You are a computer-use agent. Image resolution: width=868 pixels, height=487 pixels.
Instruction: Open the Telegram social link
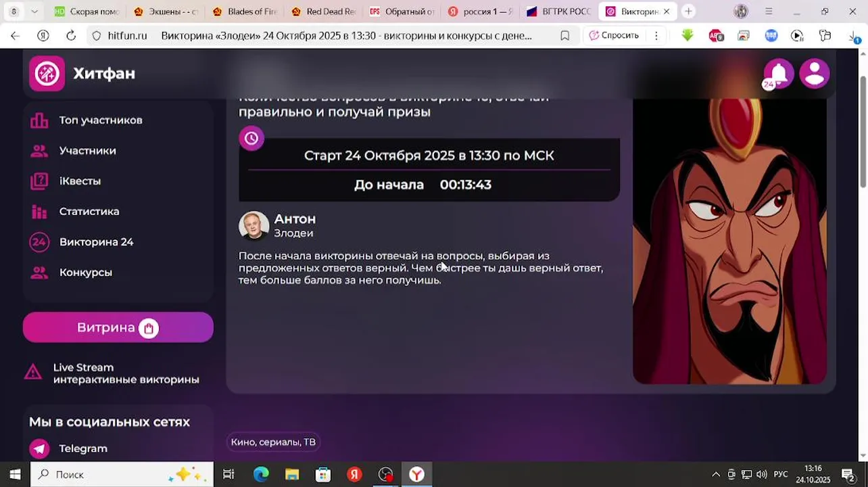(x=83, y=448)
